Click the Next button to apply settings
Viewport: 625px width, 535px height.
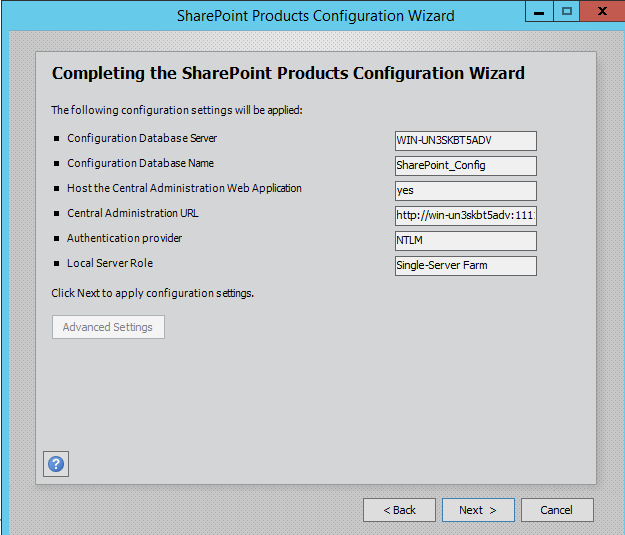[x=478, y=510]
